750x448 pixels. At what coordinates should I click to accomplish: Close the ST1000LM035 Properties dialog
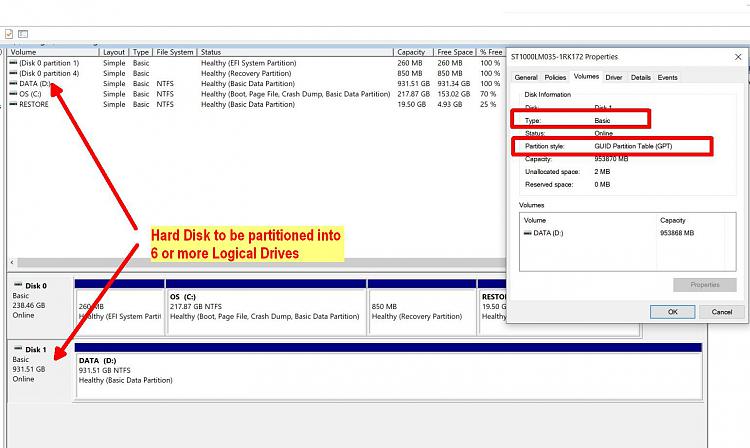[738, 56]
